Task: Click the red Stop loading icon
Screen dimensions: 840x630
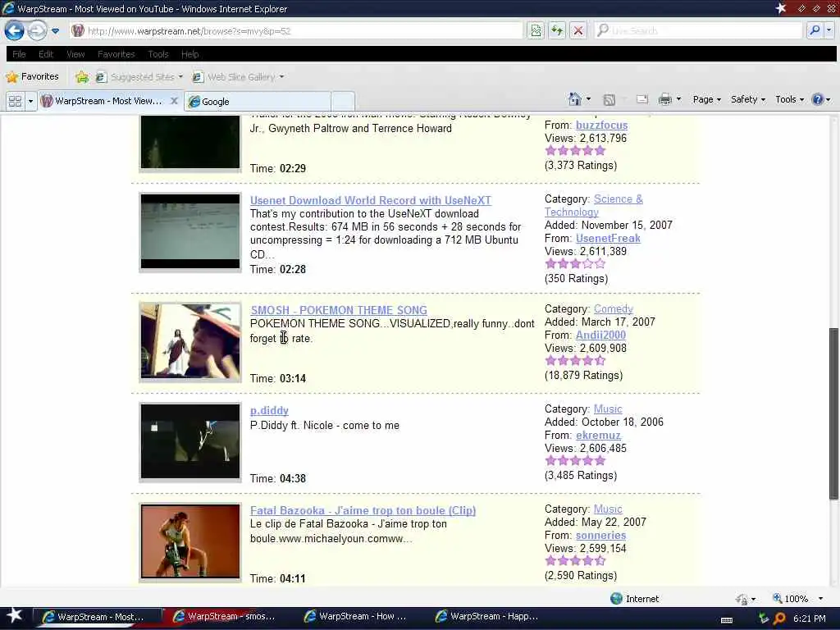Action: click(x=578, y=31)
